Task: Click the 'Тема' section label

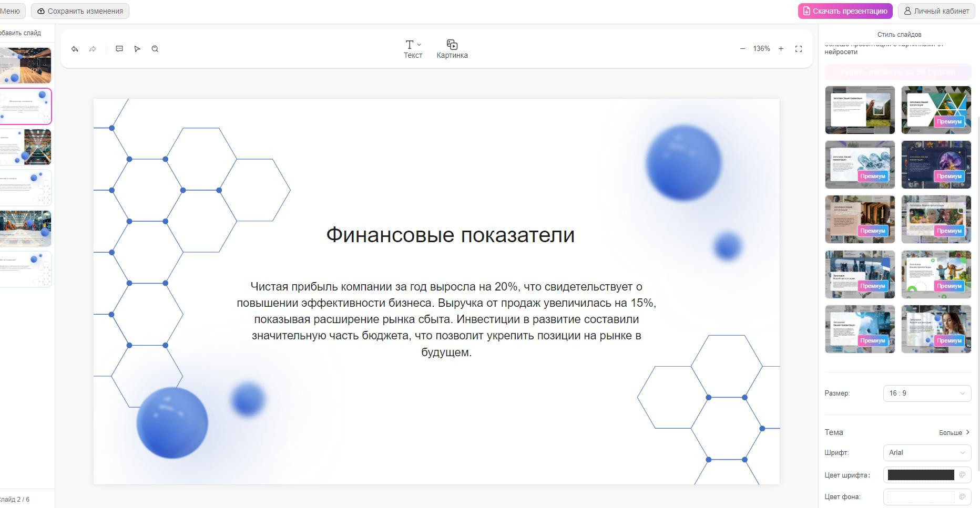Action: point(834,432)
